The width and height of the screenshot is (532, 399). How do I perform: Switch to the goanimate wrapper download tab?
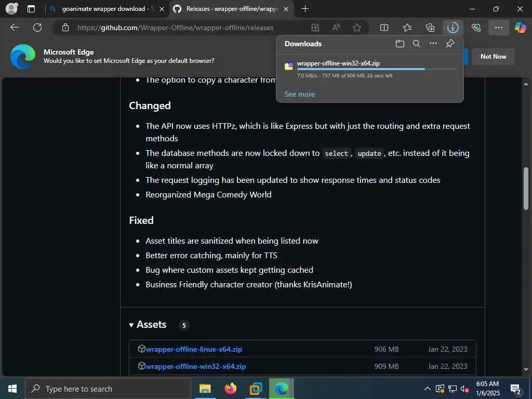point(108,9)
